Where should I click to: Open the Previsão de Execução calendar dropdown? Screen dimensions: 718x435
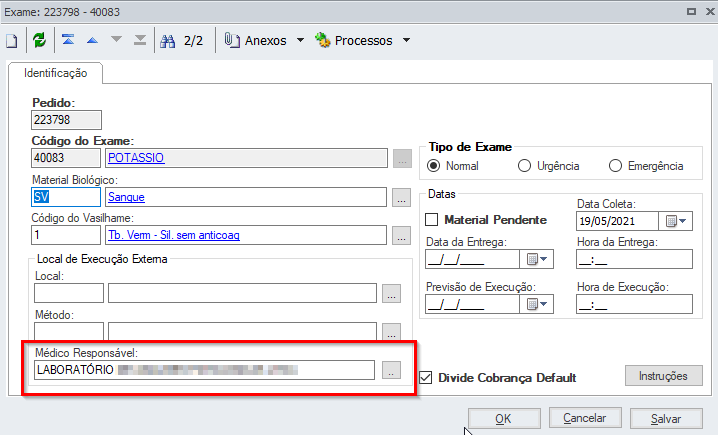click(537, 304)
